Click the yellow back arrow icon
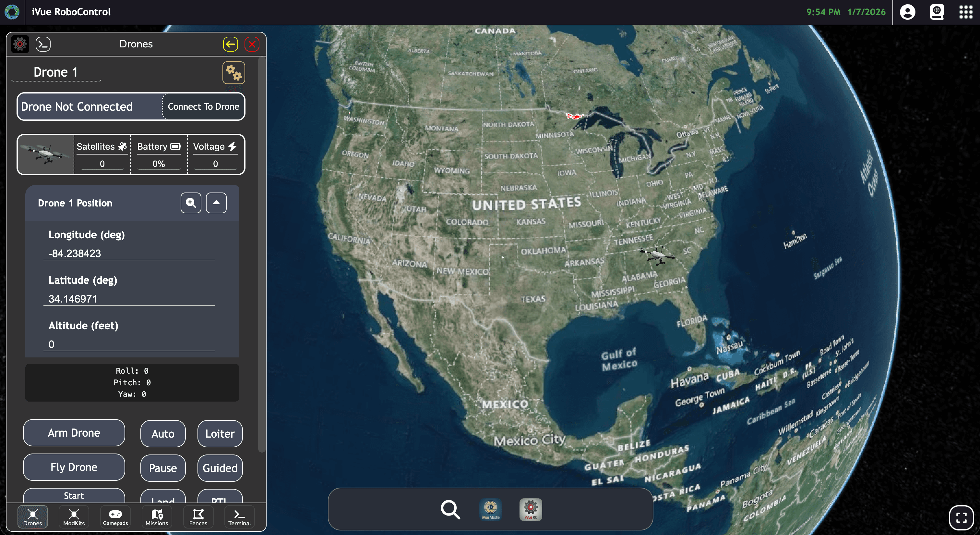The image size is (980, 535). click(230, 44)
